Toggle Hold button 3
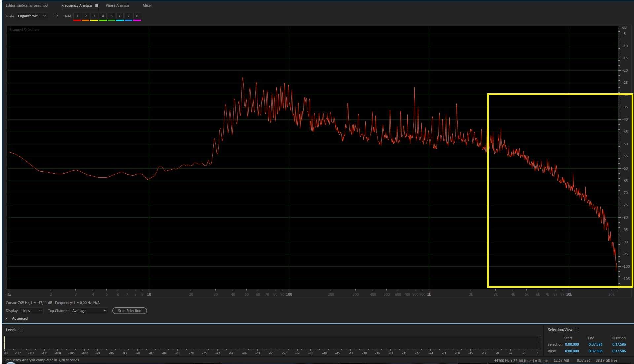 pyautogui.click(x=94, y=16)
